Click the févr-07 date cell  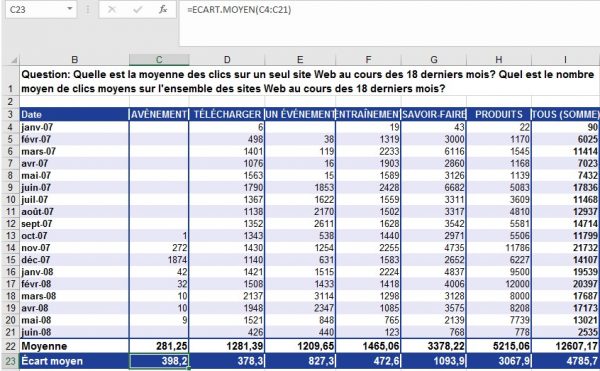click(75, 139)
